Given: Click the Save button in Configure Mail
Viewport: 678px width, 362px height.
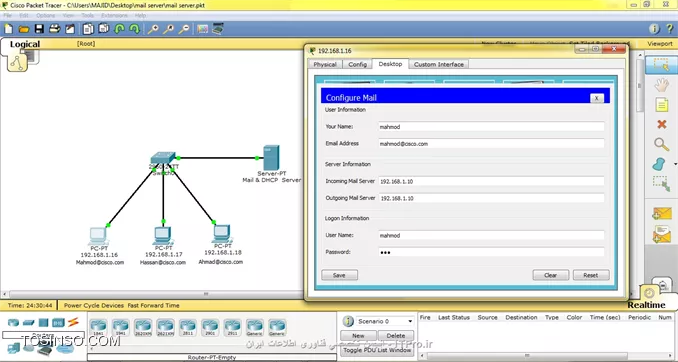Looking at the screenshot, I should coord(339,275).
